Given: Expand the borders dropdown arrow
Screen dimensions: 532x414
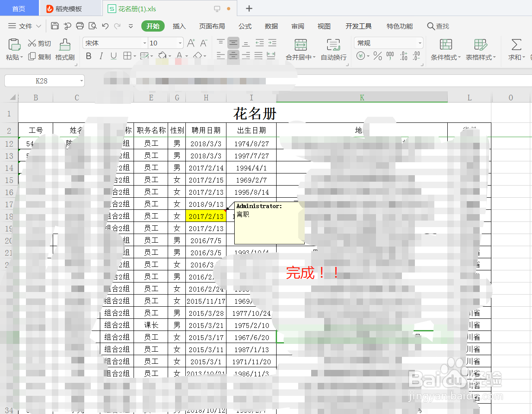Looking at the screenshot, I should tap(135, 56).
